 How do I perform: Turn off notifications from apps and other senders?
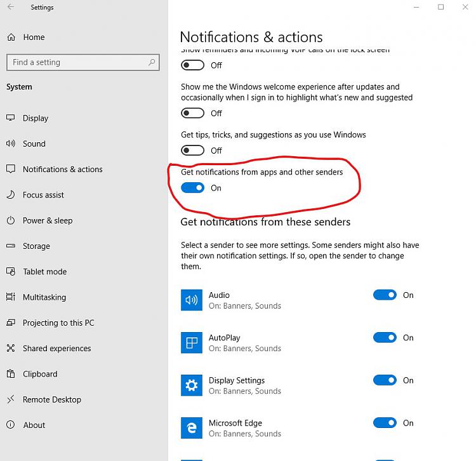tap(192, 188)
